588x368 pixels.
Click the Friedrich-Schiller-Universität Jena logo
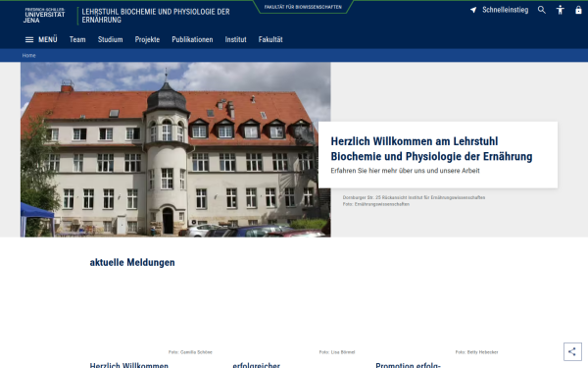44,16
